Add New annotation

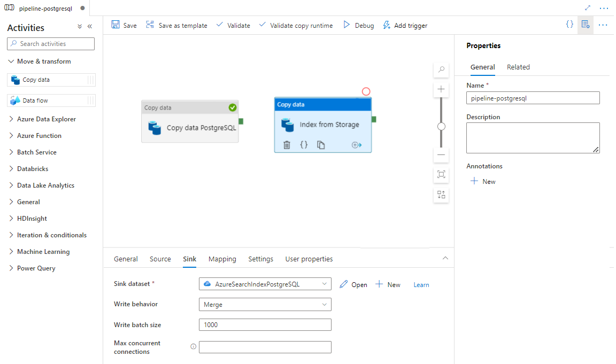pyautogui.click(x=483, y=181)
